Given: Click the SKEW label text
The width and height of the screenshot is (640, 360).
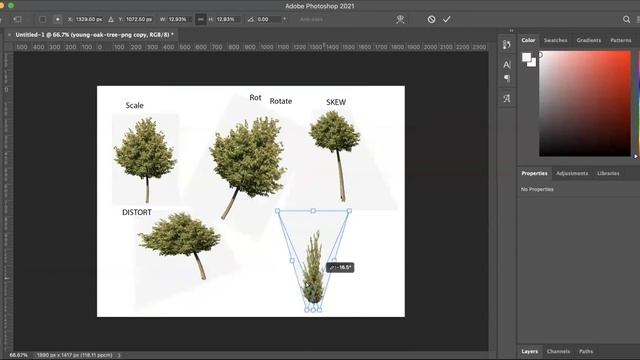Looking at the screenshot, I should (x=336, y=102).
